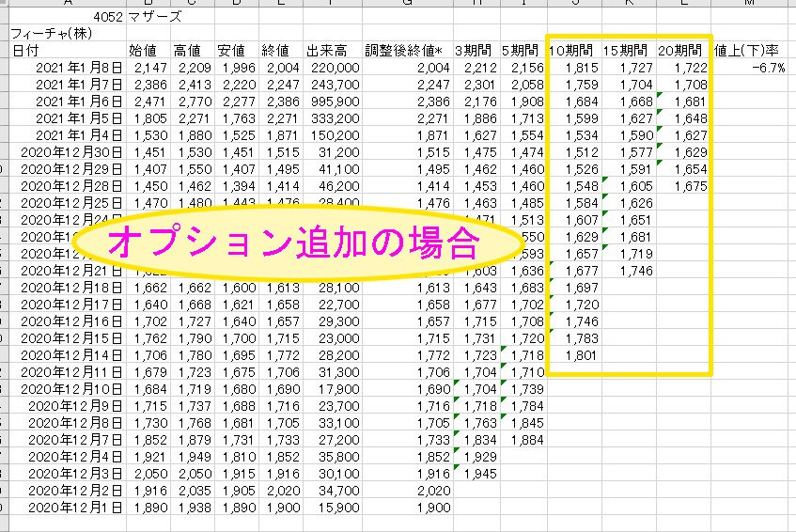
Task: Select the 15期間 cell showing 1,727
Action: point(629,68)
